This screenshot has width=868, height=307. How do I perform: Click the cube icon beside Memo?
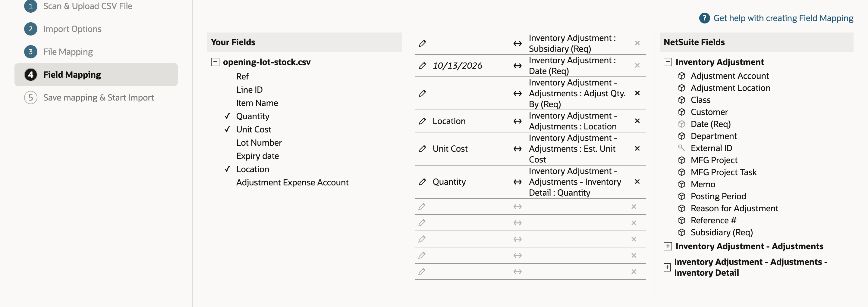point(681,185)
